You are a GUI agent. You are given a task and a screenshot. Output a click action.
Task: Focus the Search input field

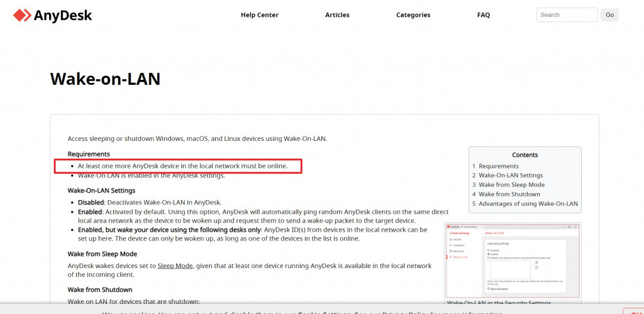click(567, 15)
